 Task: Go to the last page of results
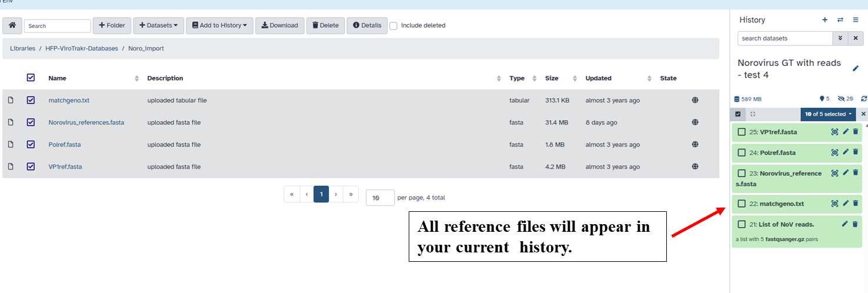(x=350, y=194)
